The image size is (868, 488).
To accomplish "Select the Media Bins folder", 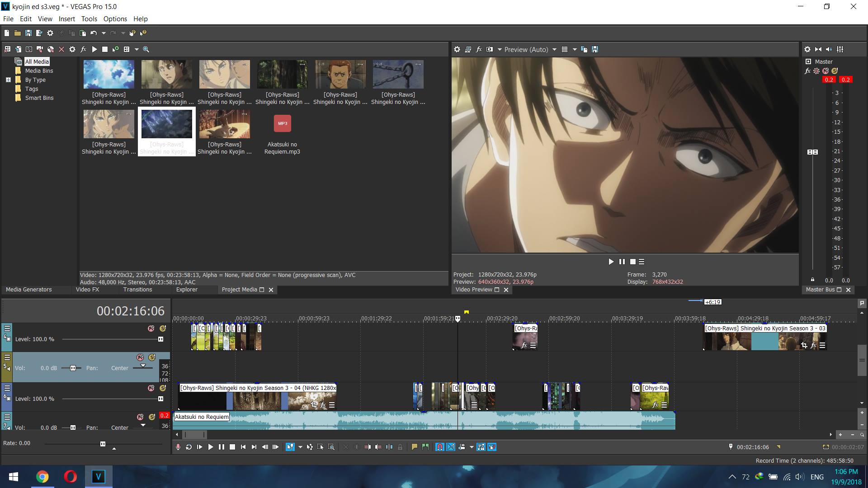I will point(39,71).
